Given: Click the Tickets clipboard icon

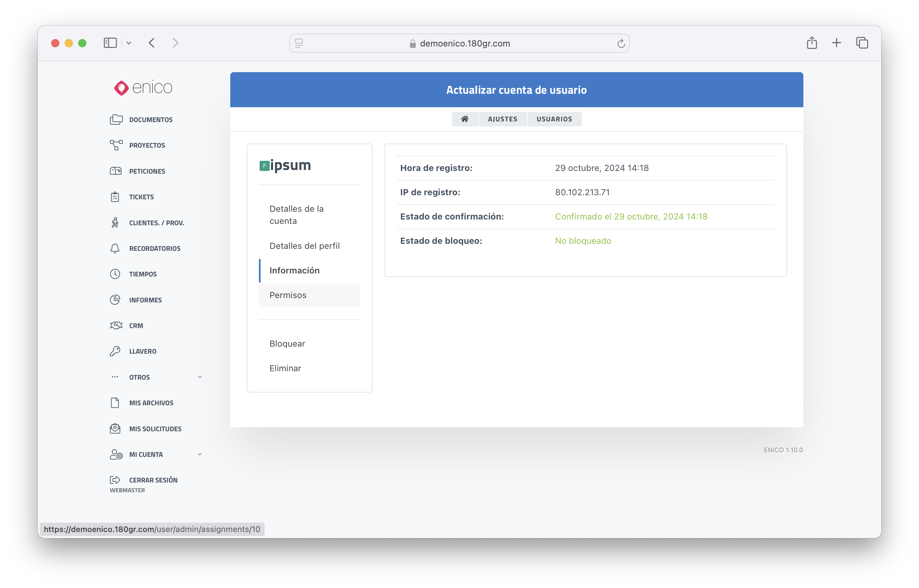Looking at the screenshot, I should 115,197.
